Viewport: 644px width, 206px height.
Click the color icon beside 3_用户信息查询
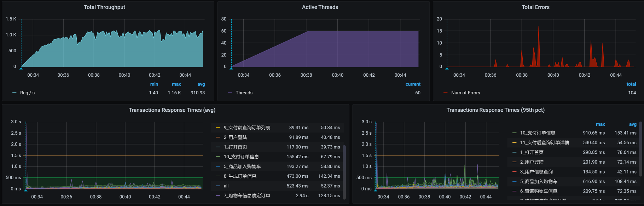(x=515, y=172)
